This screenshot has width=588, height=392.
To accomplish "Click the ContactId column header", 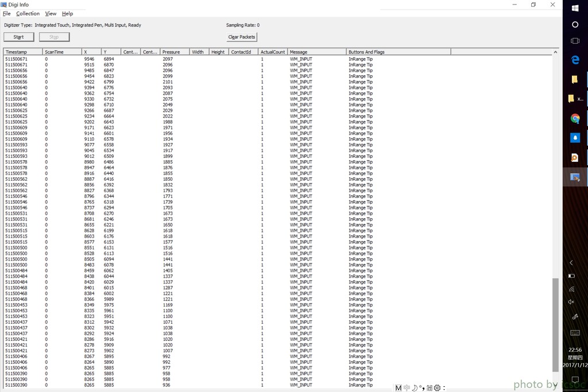I will tap(243, 52).
